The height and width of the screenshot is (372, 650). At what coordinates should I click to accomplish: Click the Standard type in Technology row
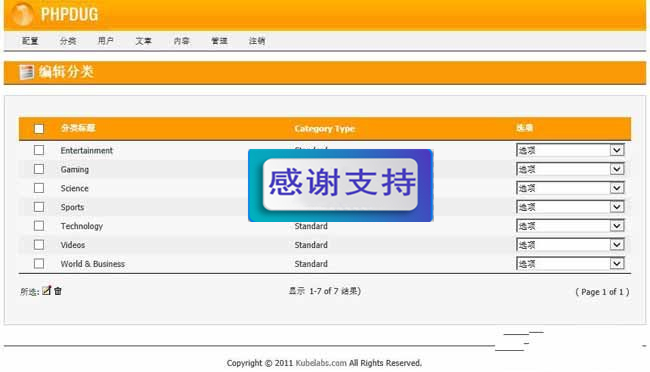point(311,226)
